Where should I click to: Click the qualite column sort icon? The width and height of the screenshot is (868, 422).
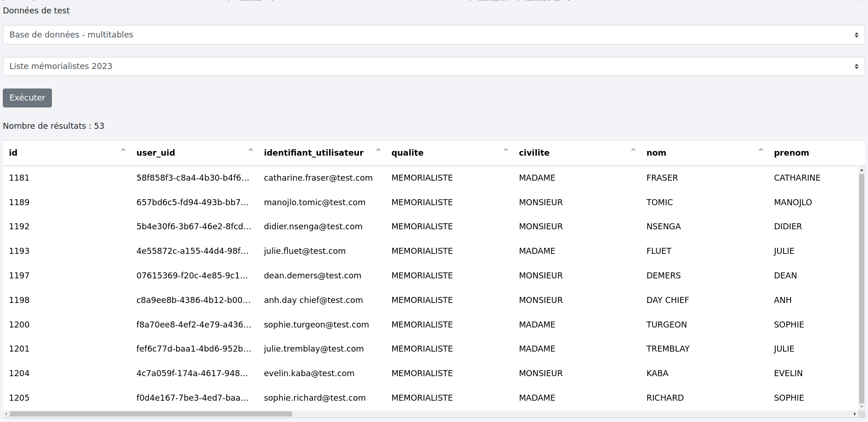505,150
